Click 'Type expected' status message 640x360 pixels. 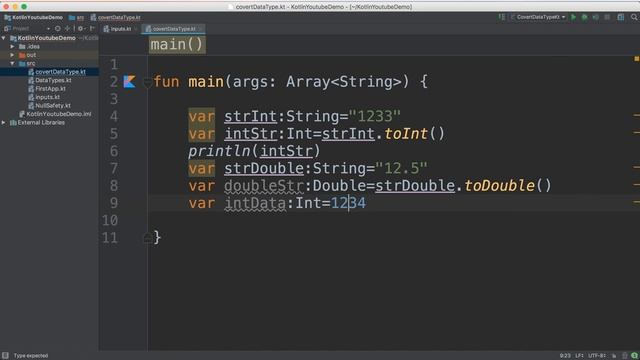tap(31, 356)
